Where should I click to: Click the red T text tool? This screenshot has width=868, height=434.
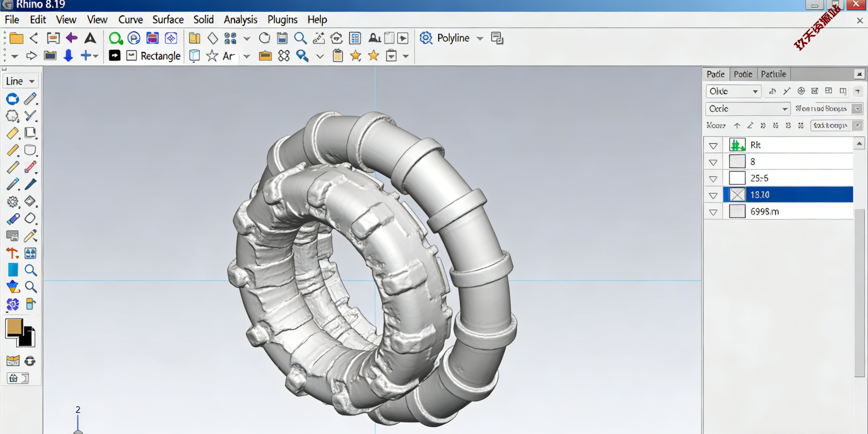12,253
